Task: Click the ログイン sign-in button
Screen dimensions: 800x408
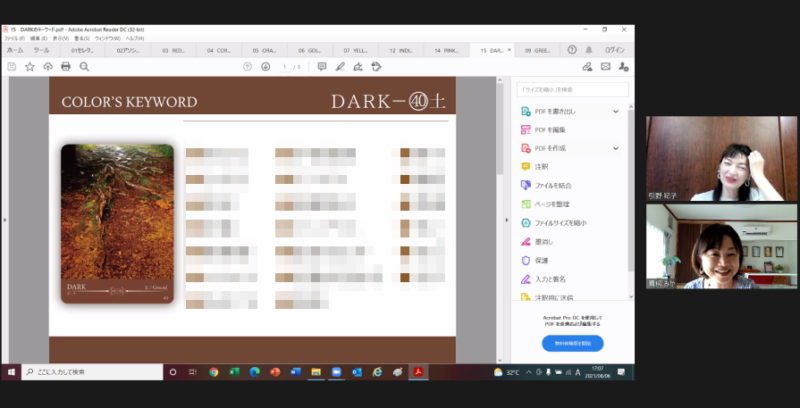Action: tap(615, 49)
